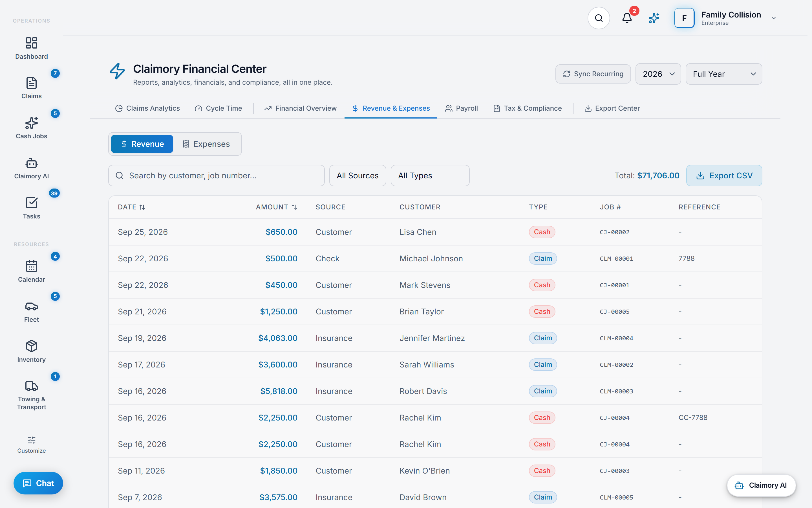
Task: Expand the Family Collision account chevron
Action: tap(773, 18)
